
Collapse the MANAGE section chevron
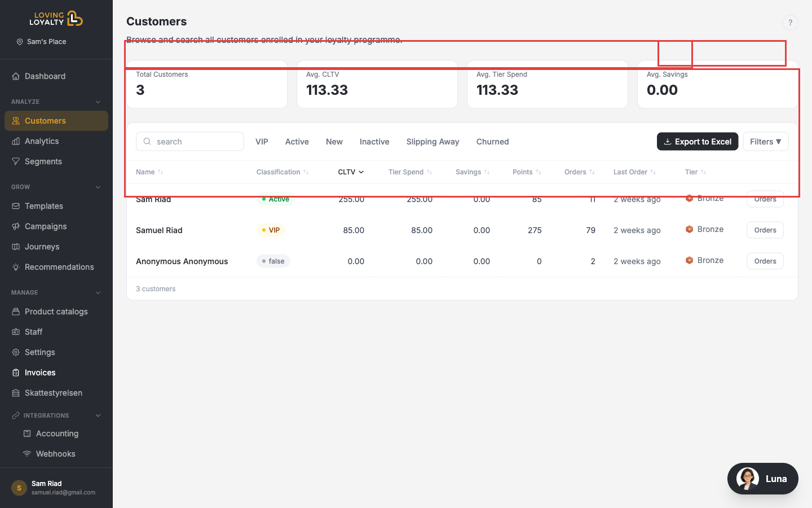coord(98,293)
